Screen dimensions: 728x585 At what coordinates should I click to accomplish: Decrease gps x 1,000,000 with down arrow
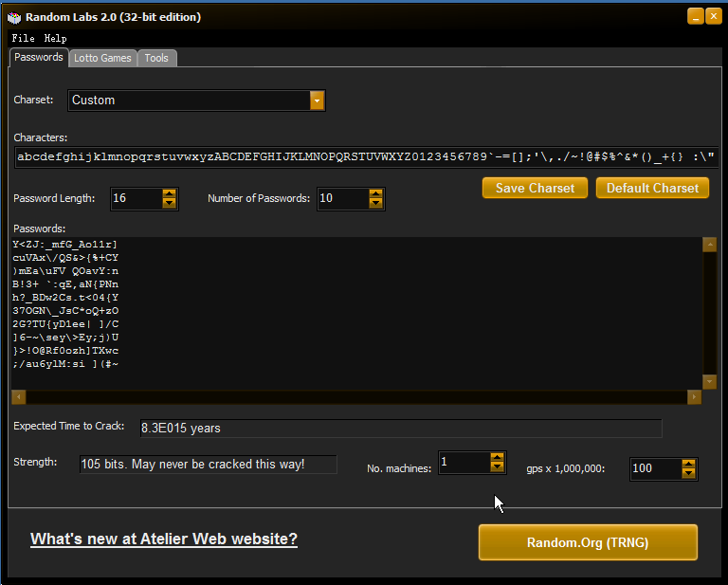pos(688,473)
